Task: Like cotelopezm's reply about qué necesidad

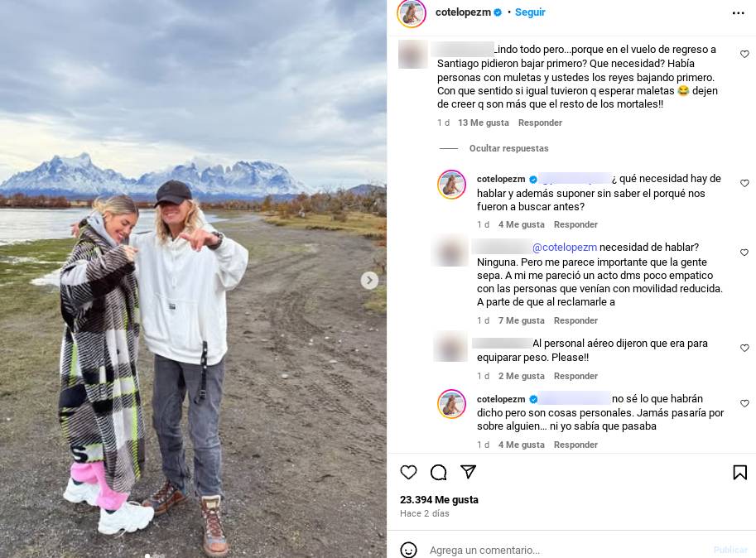Action: coord(744,183)
